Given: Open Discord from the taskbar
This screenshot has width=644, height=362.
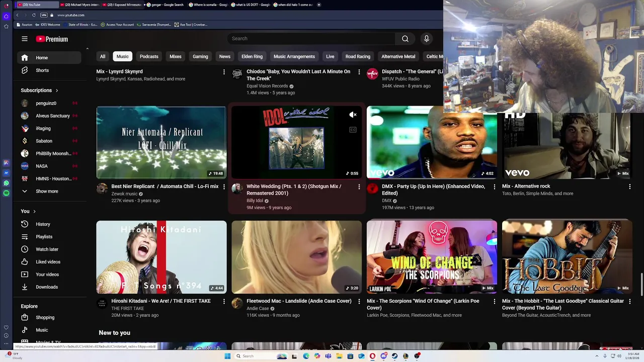Looking at the screenshot, I should [x=383, y=356].
